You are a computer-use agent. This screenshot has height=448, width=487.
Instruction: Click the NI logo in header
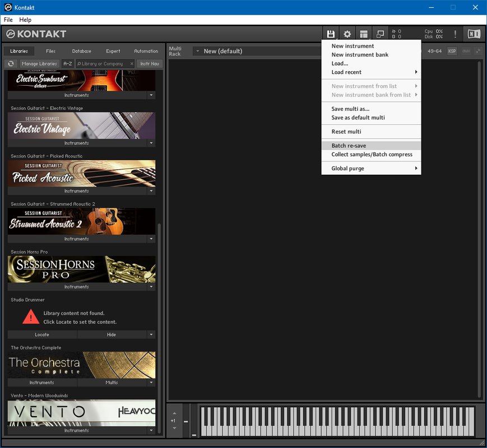coord(474,34)
